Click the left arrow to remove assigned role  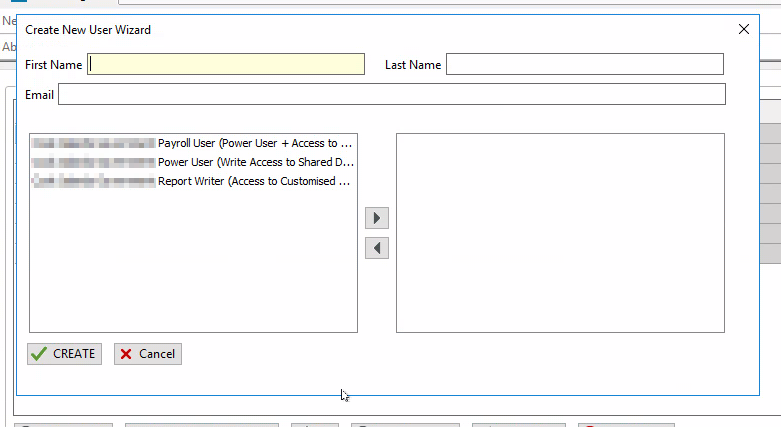[x=377, y=248]
